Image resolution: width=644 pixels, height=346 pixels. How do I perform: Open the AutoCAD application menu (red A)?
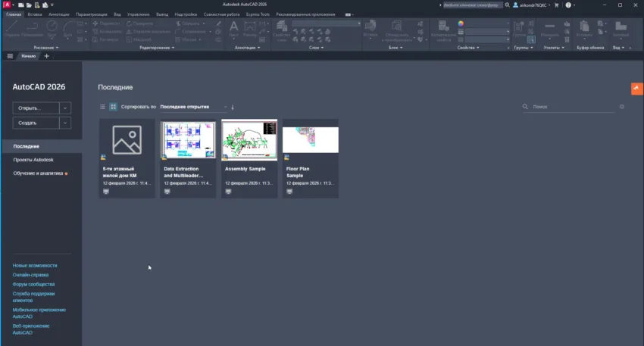[x=7, y=5]
